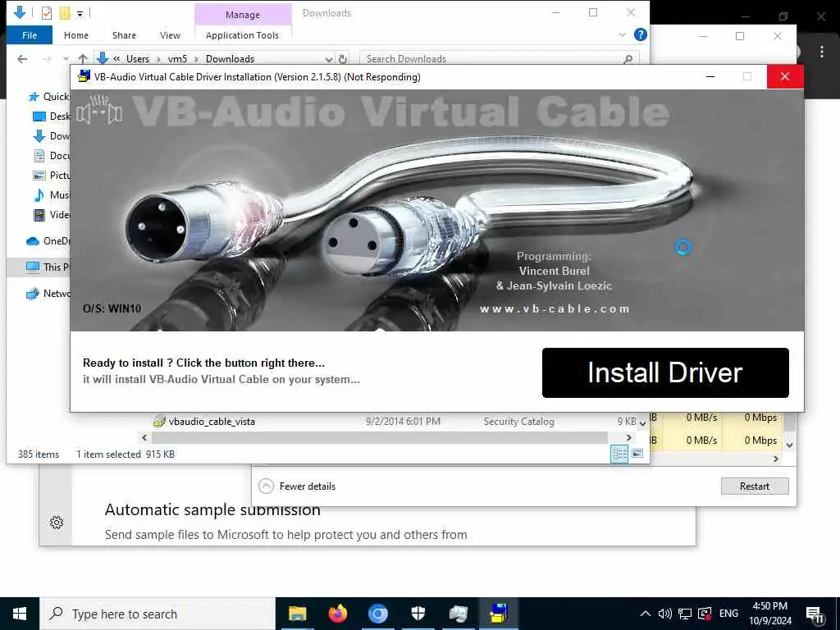Viewport: 840px width, 630px height.
Task: Select OneDrive in navigation pane
Action: (48, 241)
